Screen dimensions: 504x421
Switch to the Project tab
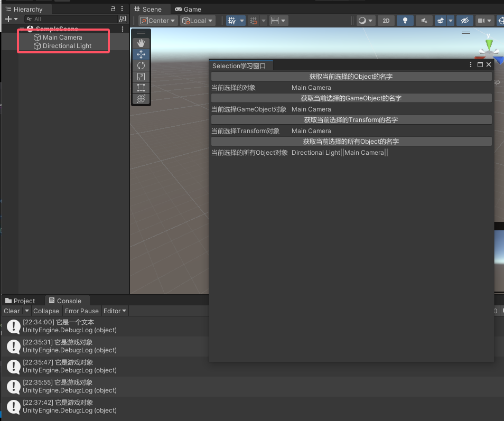20,301
